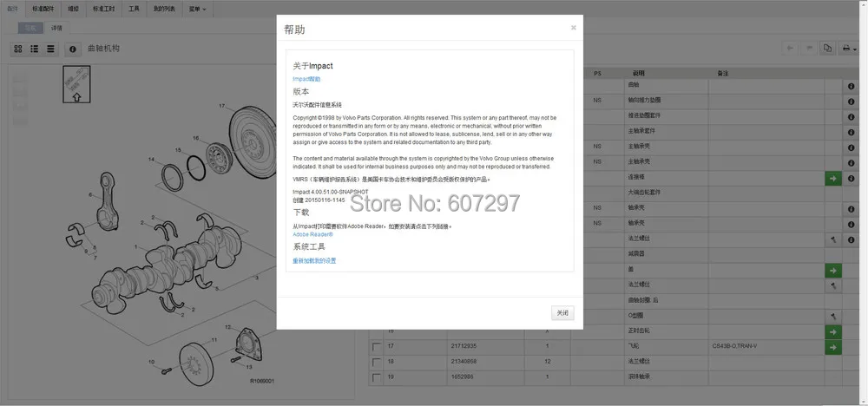This screenshot has width=868, height=406.
Task: Follow the Adobe Reader® download link
Action: tap(312, 234)
